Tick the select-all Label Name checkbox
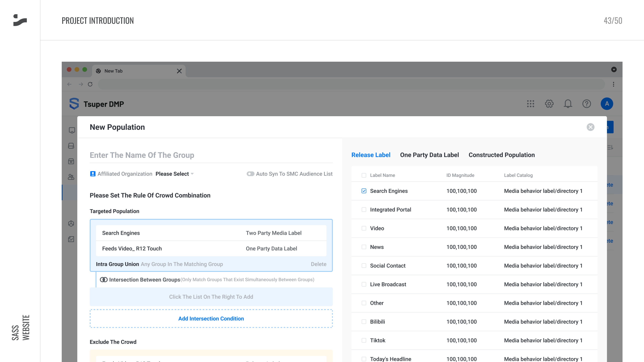 point(364,175)
